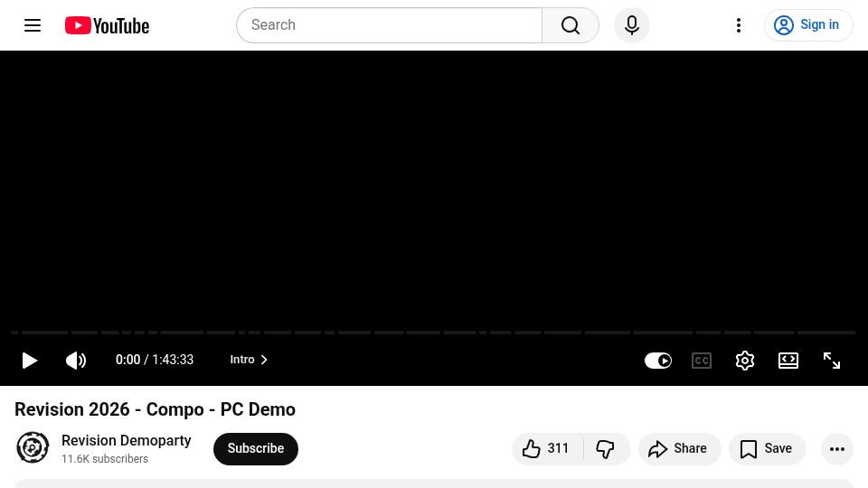Subscribe to Revision Demoparty
This screenshot has height=488, width=868.
[256, 449]
